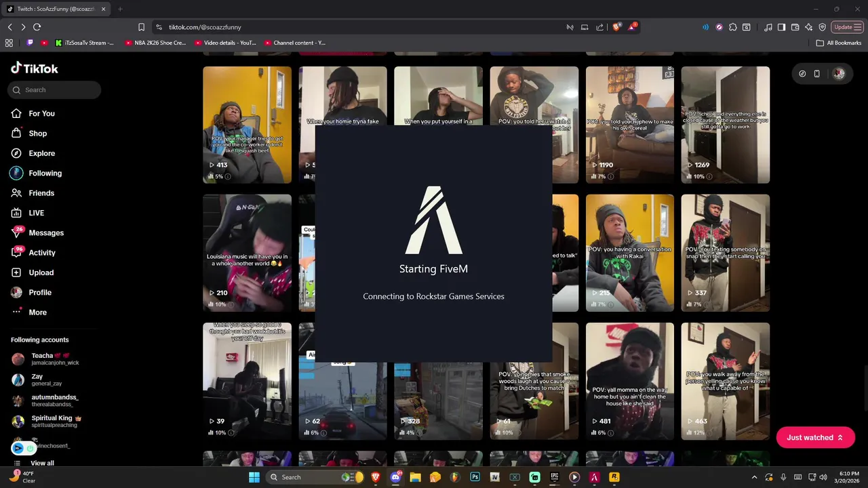Open the profile avatar at top right

click(x=839, y=74)
